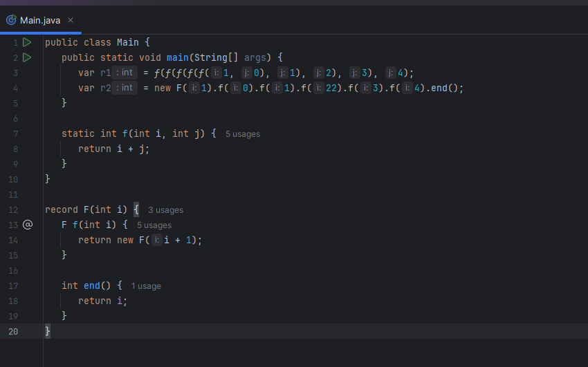Click the 'end' method name on line 17
588x367 pixels.
tap(92, 285)
